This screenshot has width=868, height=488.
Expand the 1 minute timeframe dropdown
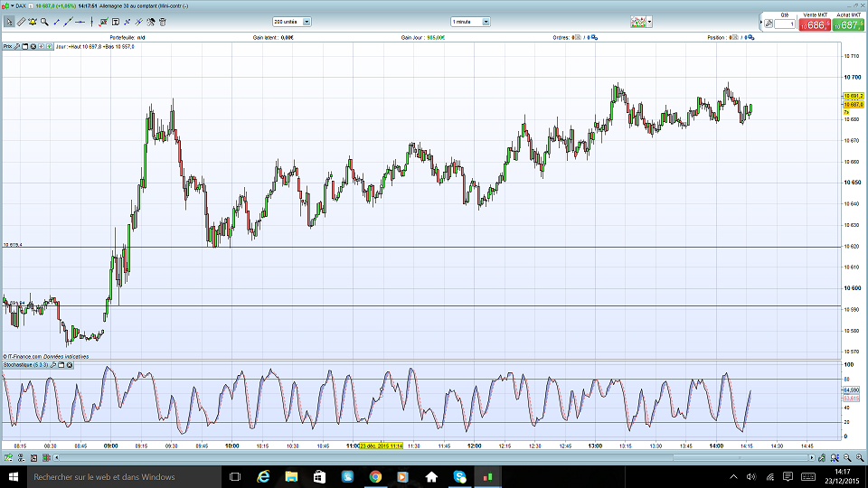click(486, 21)
